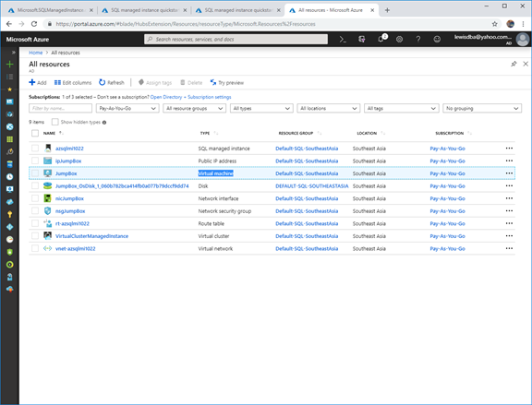
Task: Click the Search resources, services search box
Action: click(x=236, y=40)
